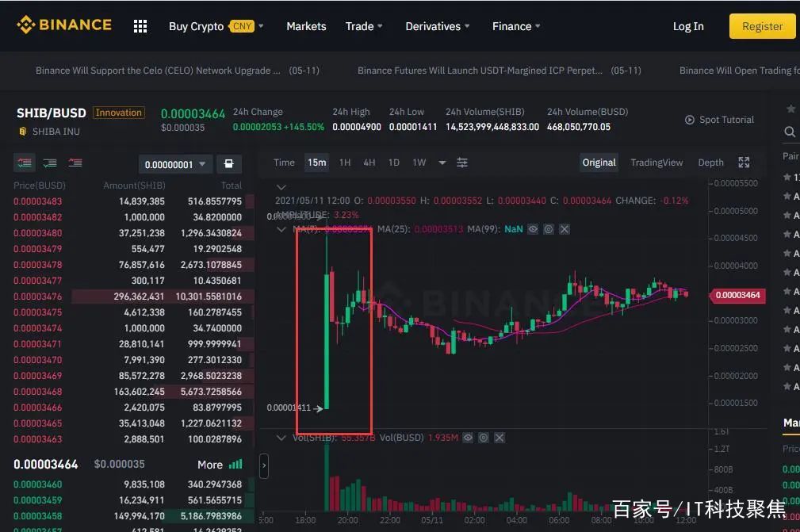
Task: Select the 1H interval
Action: click(345, 163)
